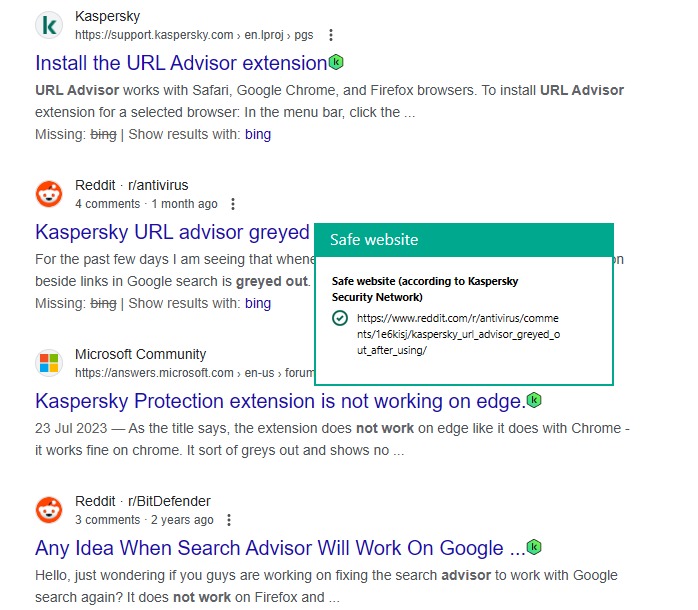Show results with bing under Kaspersky result

pyautogui.click(x=258, y=134)
